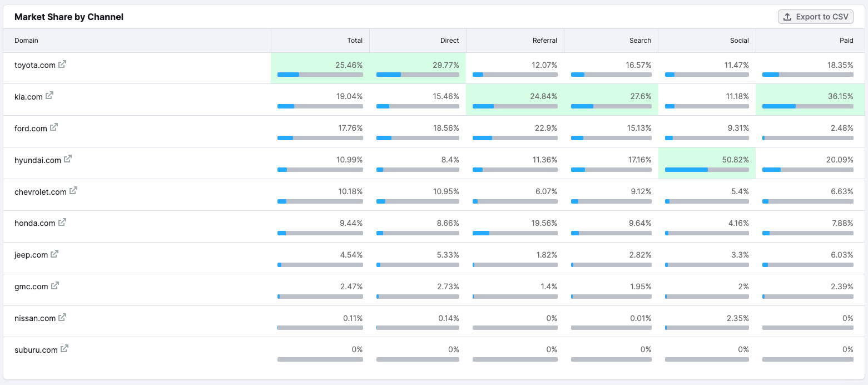
Task: Click kia.com Paid share bar
Action: (808, 106)
